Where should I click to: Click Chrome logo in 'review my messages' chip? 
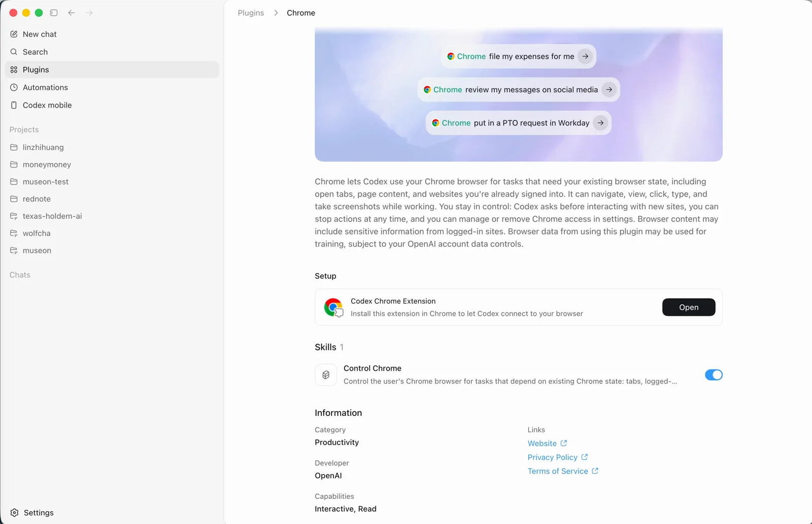[x=427, y=89]
